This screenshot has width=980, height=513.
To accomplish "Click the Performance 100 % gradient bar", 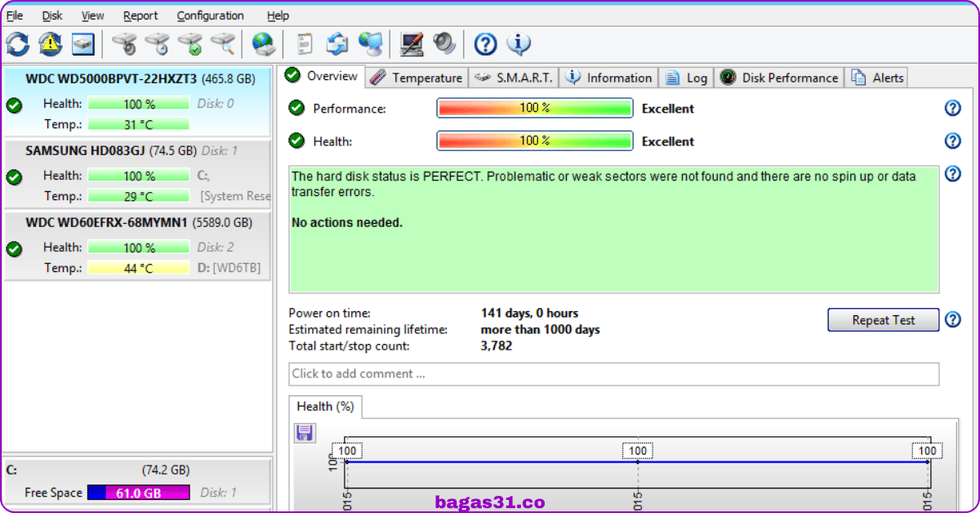I will (x=535, y=108).
